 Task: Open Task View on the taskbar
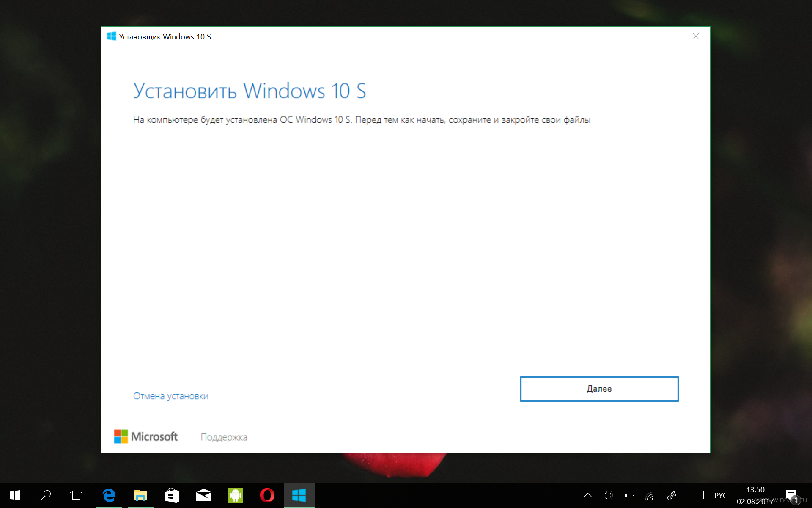point(76,495)
